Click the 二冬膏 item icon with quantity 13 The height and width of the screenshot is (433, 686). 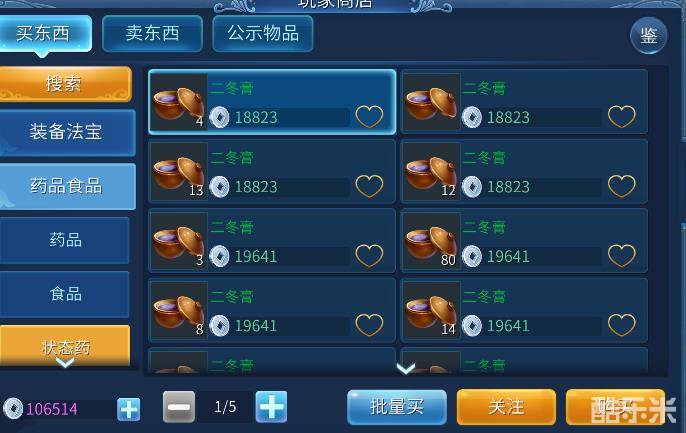tap(179, 171)
